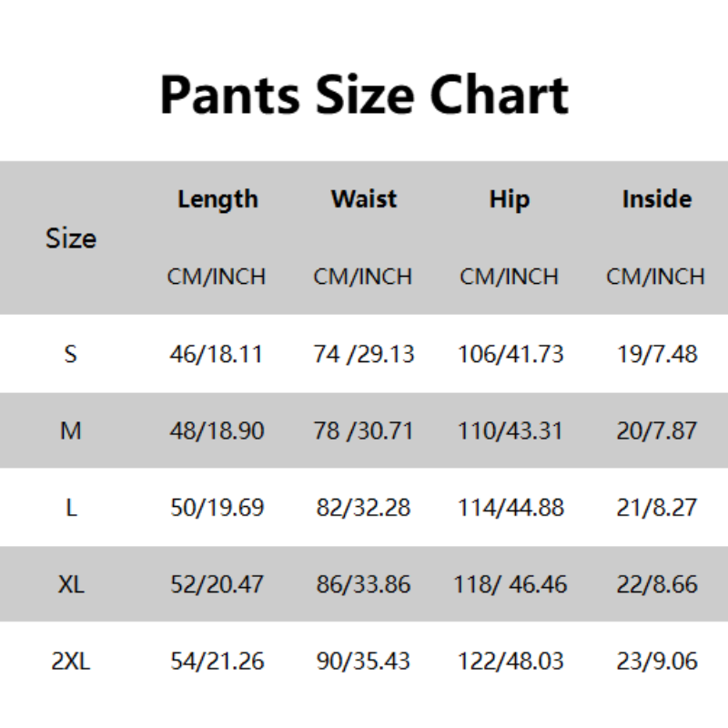Select the Waist column header
This screenshot has width=728, height=728.
tap(364, 199)
